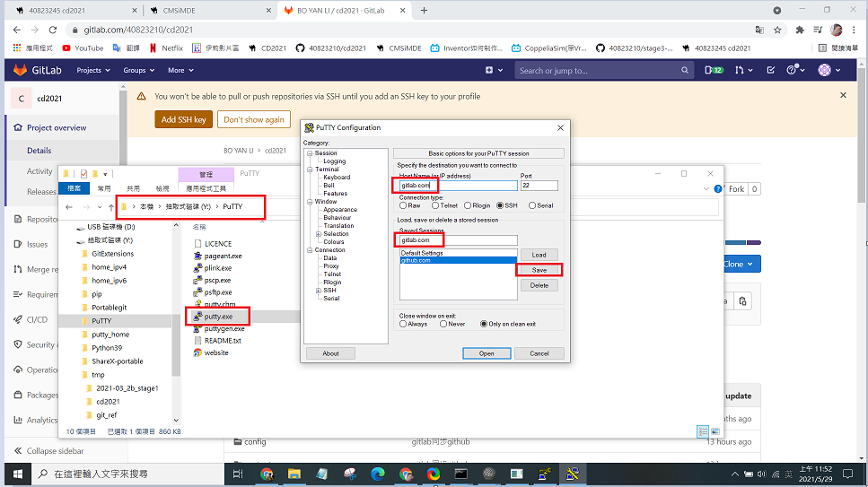Open the More dropdown in GitLab navbar

click(180, 70)
